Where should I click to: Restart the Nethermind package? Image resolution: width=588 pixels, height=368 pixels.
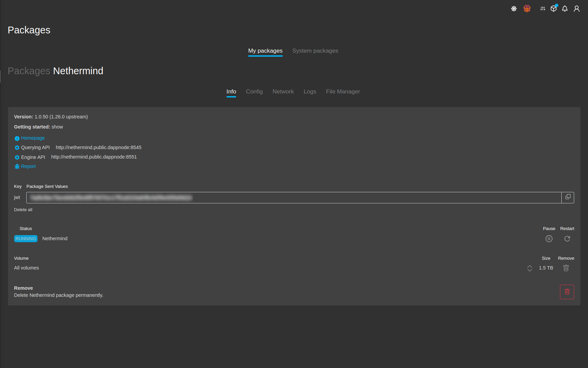[x=567, y=239]
